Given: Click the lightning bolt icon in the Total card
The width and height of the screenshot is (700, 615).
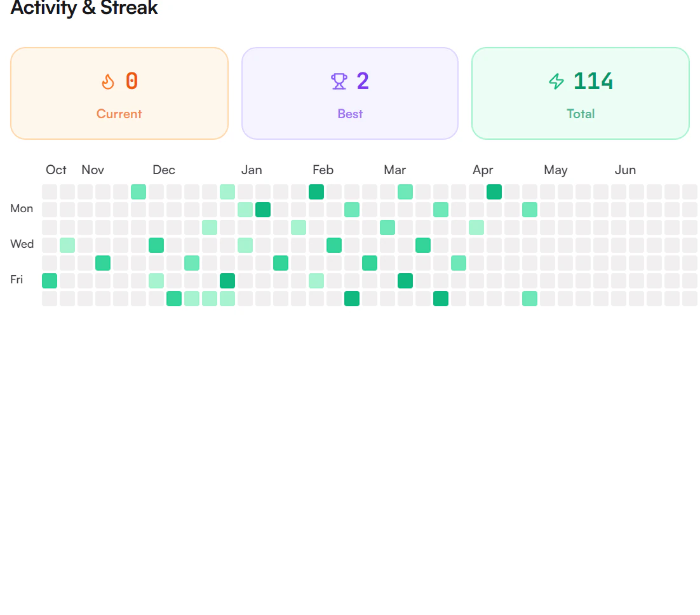Looking at the screenshot, I should click(x=556, y=81).
